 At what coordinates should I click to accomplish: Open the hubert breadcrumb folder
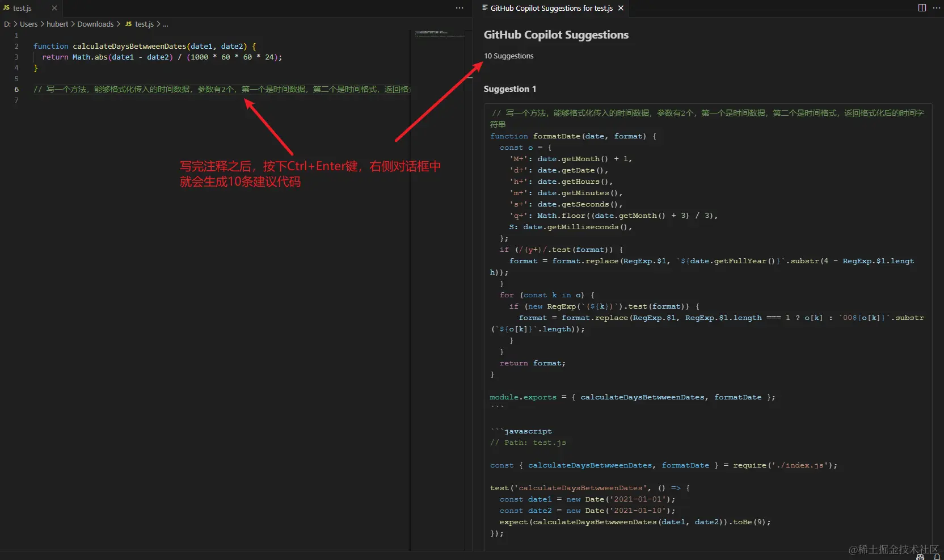pyautogui.click(x=57, y=24)
